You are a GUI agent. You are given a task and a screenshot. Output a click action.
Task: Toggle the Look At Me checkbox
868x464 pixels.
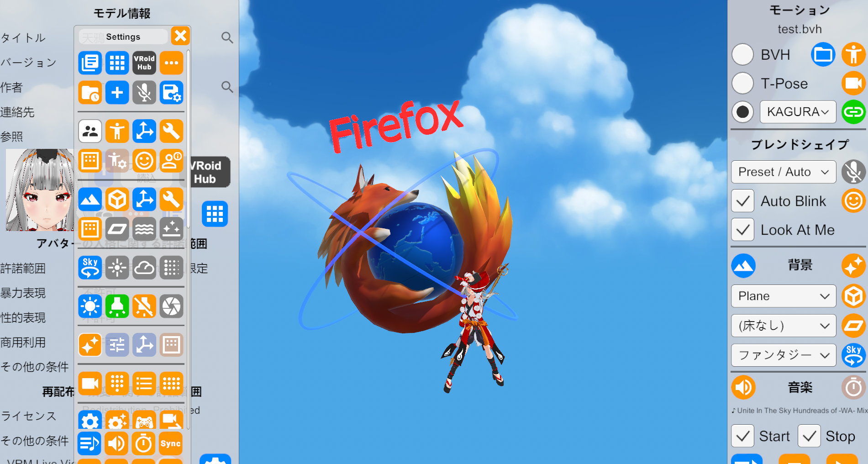(742, 230)
